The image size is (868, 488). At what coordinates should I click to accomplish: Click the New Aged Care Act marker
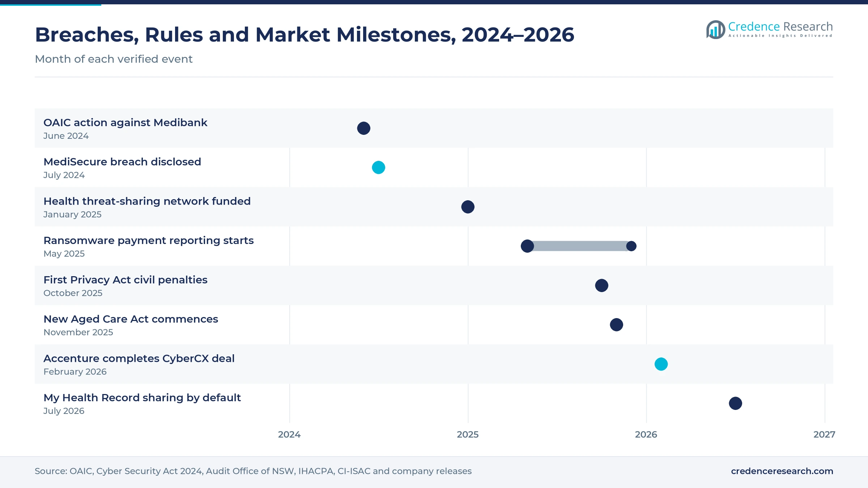tap(616, 325)
